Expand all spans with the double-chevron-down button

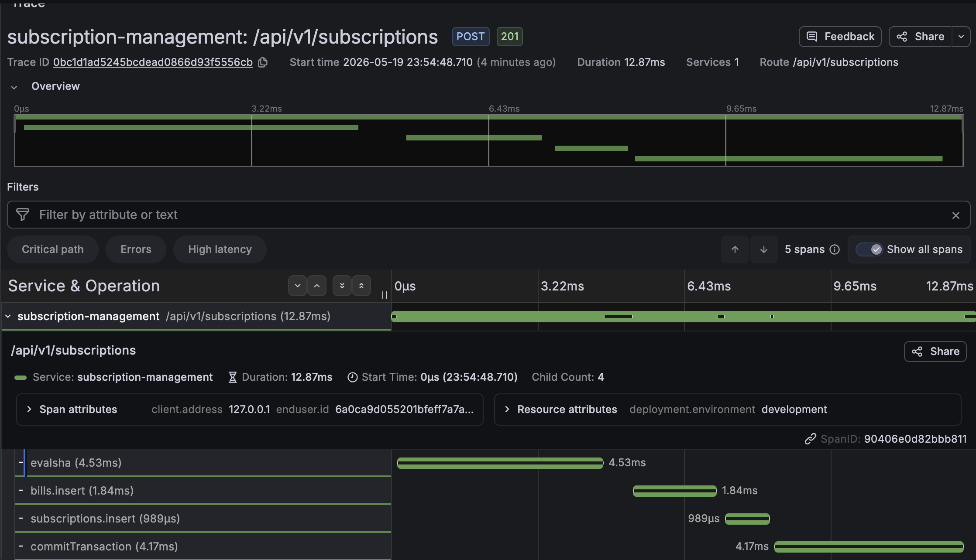tap(342, 286)
